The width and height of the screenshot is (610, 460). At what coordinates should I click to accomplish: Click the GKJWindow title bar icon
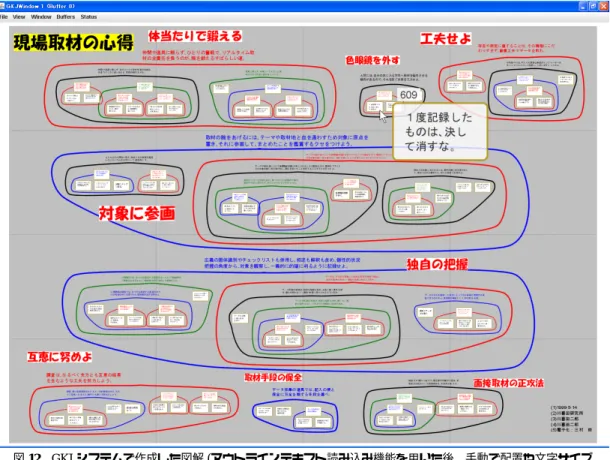click(2, 6)
